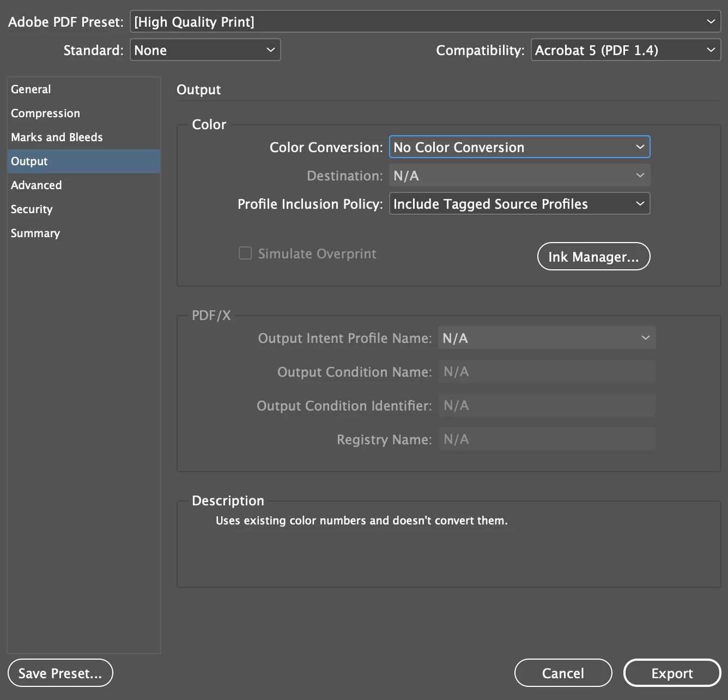Screen dimensions: 728x700
Task: Open the Output Intent Profile Name dropdown
Action: click(547, 338)
